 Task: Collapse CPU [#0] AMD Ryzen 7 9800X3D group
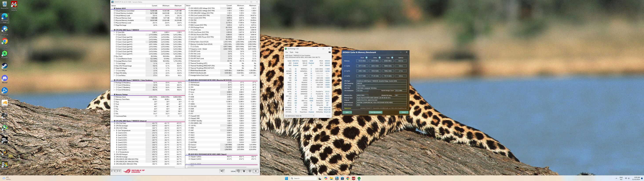pos(112,30)
